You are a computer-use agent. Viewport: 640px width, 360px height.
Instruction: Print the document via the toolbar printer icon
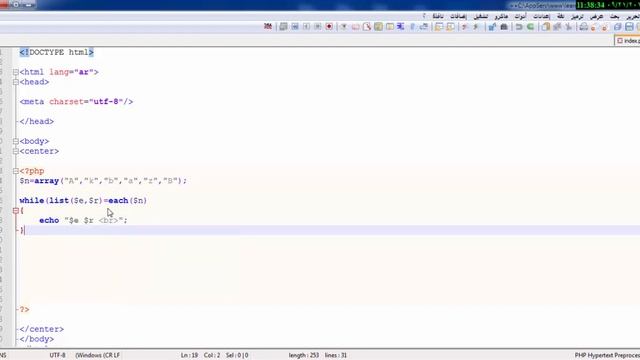point(584,27)
